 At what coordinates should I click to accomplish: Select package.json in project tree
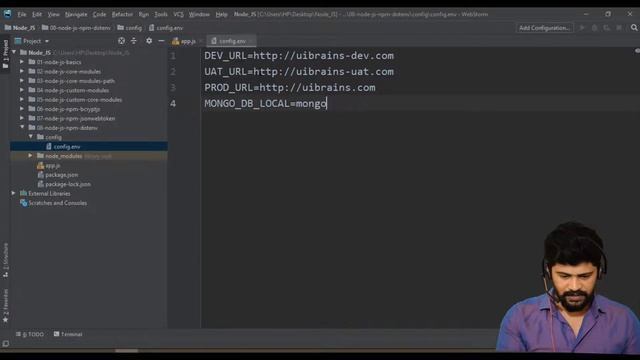coord(58,175)
